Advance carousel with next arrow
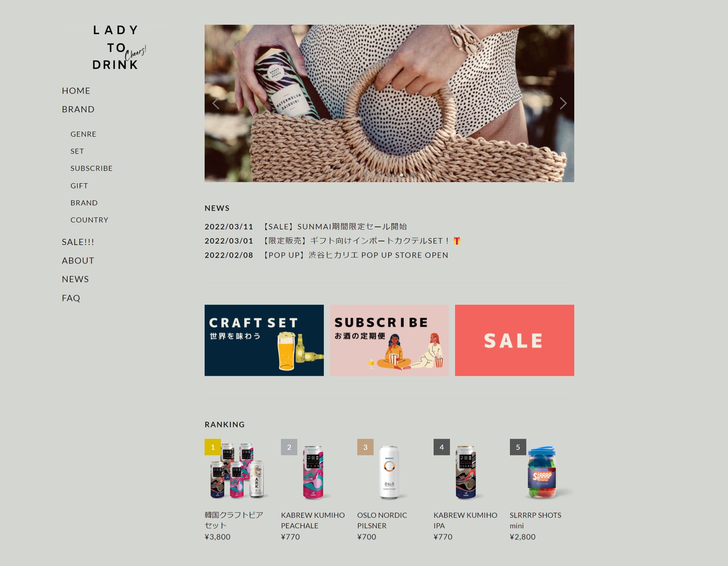Image resolution: width=728 pixels, height=566 pixels. (x=563, y=103)
